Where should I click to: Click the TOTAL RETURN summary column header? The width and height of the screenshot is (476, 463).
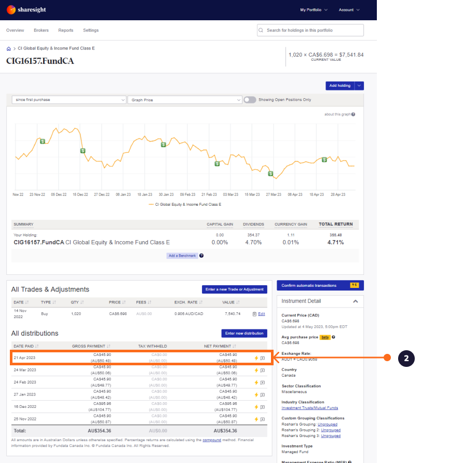(335, 224)
